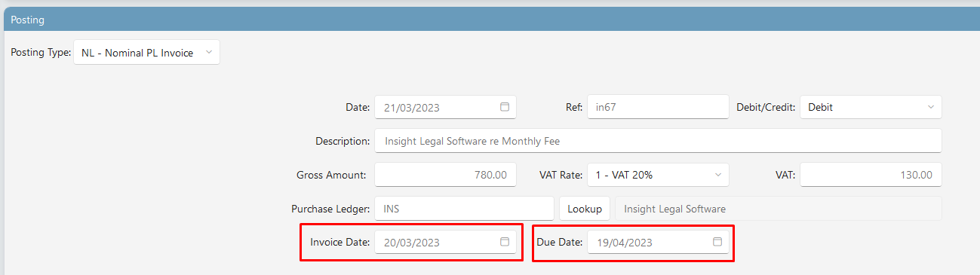The height and width of the screenshot is (275, 980).
Task: Focus the Due Date field 19/04/2023
Action: [658, 242]
